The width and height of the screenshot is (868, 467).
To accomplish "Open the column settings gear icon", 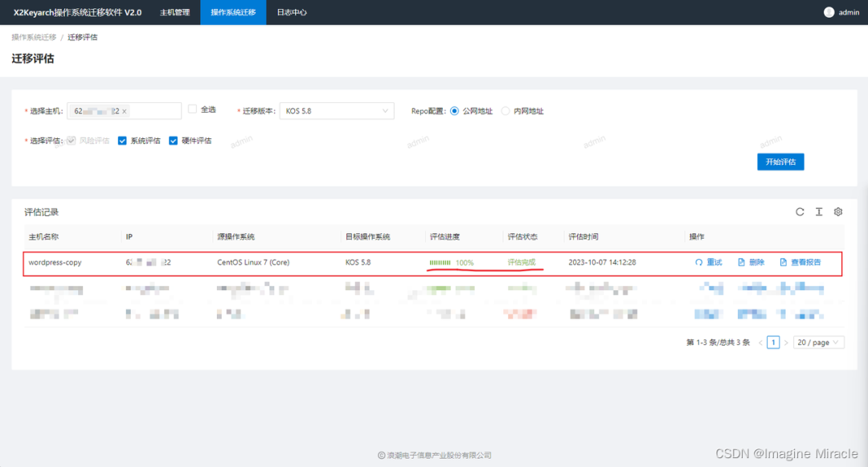I will (x=838, y=212).
